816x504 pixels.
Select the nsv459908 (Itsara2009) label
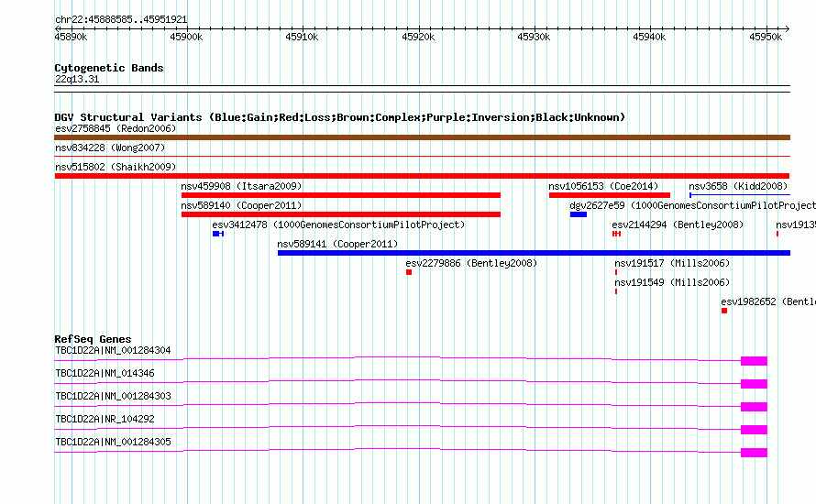coord(241,186)
